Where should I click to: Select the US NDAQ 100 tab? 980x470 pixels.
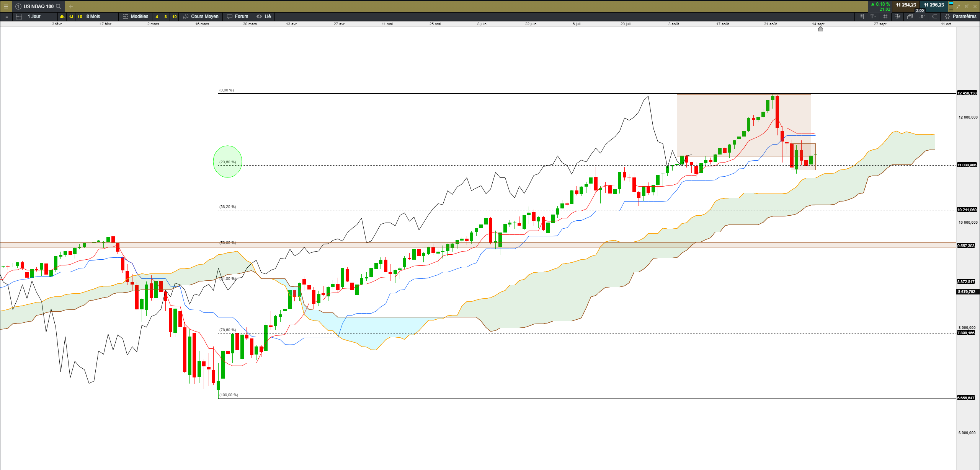point(38,7)
